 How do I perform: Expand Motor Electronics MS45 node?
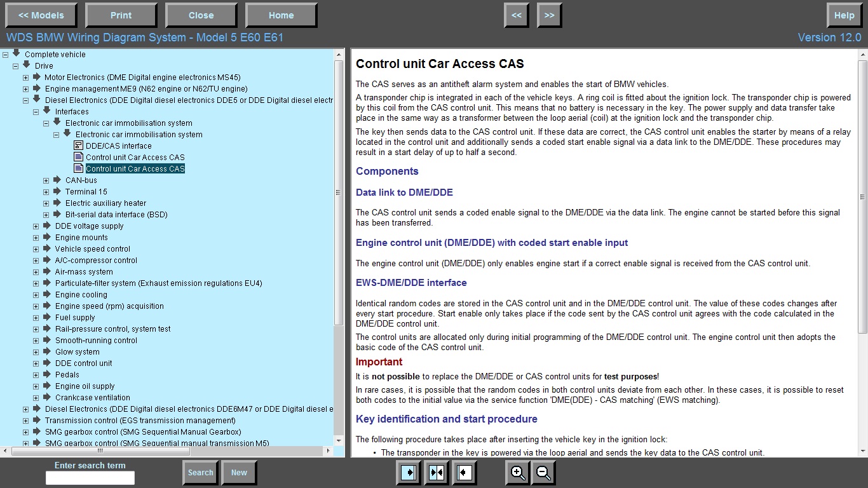pyautogui.click(x=26, y=78)
